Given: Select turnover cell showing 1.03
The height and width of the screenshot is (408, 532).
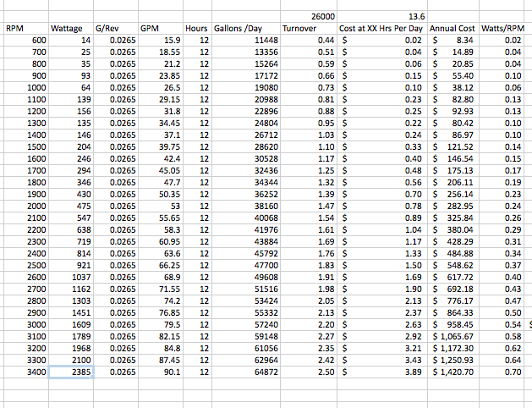Looking at the screenshot, I should (x=309, y=135).
